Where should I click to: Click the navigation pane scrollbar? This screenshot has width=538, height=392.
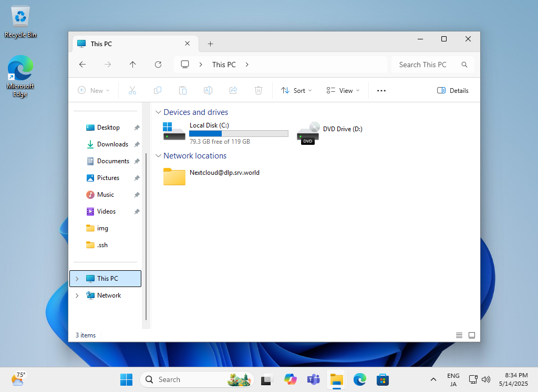click(146, 237)
